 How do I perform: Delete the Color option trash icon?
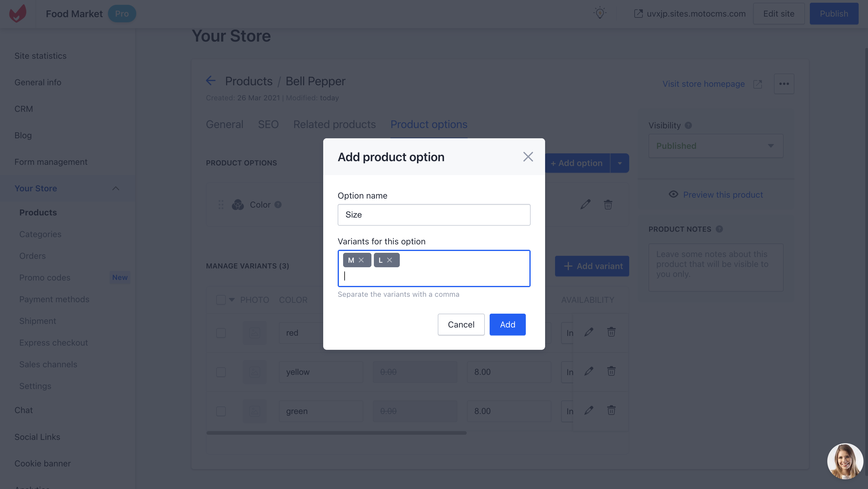click(608, 204)
